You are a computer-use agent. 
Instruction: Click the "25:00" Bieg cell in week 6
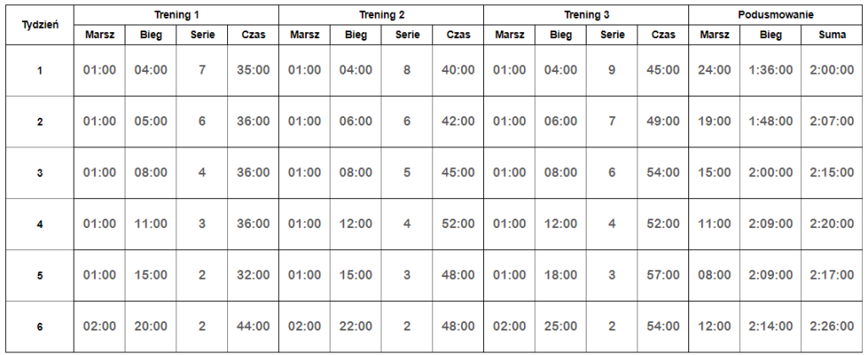[x=560, y=326]
